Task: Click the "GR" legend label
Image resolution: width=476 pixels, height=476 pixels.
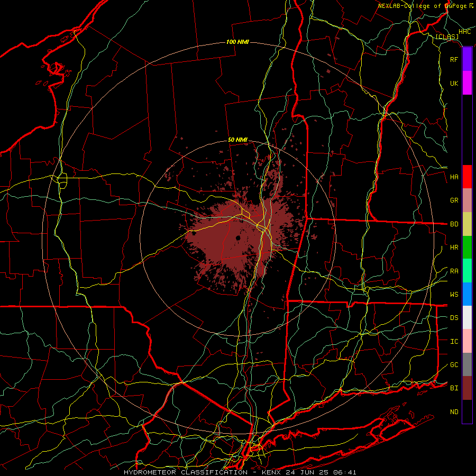Action: (454, 200)
